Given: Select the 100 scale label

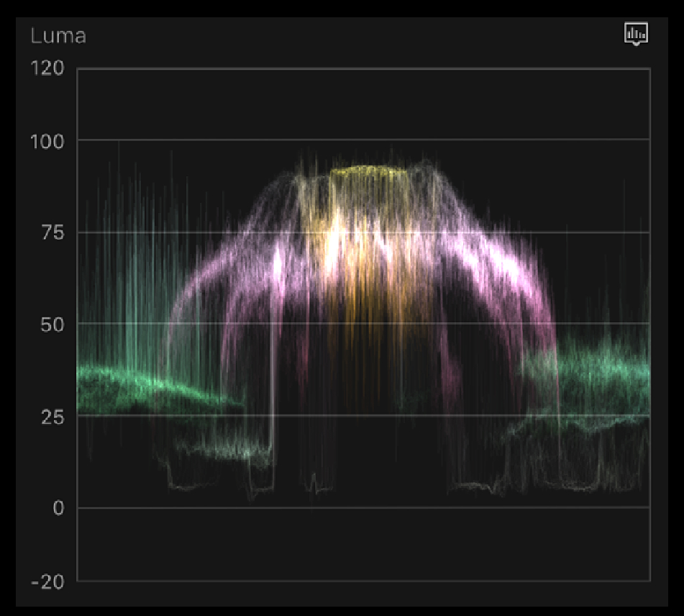Looking at the screenshot, I should (x=47, y=140).
